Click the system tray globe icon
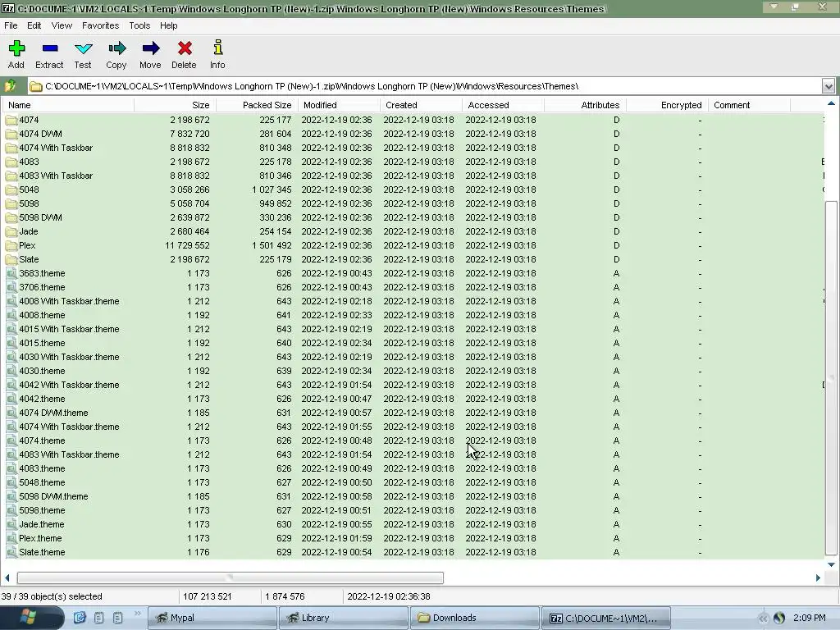 point(779,618)
